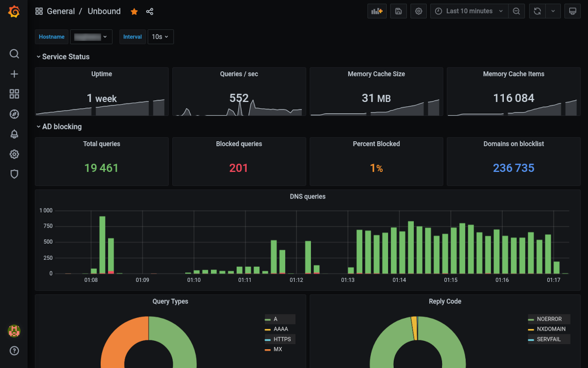Share the dashboard via share icon
The height and width of the screenshot is (368, 588).
(x=150, y=11)
